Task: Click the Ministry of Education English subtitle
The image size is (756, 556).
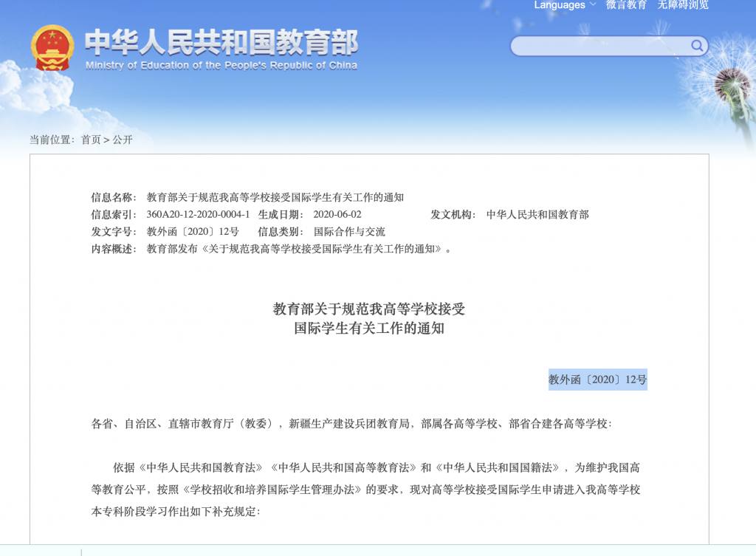Action: pos(221,66)
